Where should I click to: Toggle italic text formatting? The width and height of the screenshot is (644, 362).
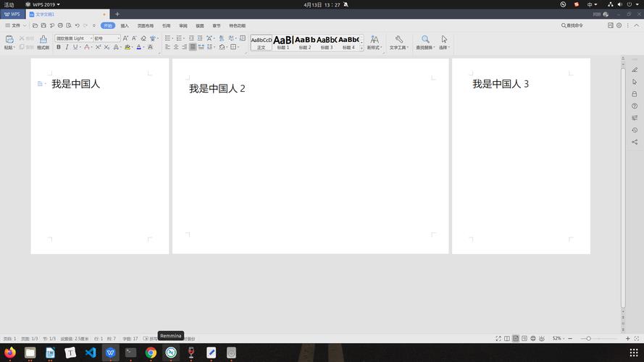coord(67,47)
